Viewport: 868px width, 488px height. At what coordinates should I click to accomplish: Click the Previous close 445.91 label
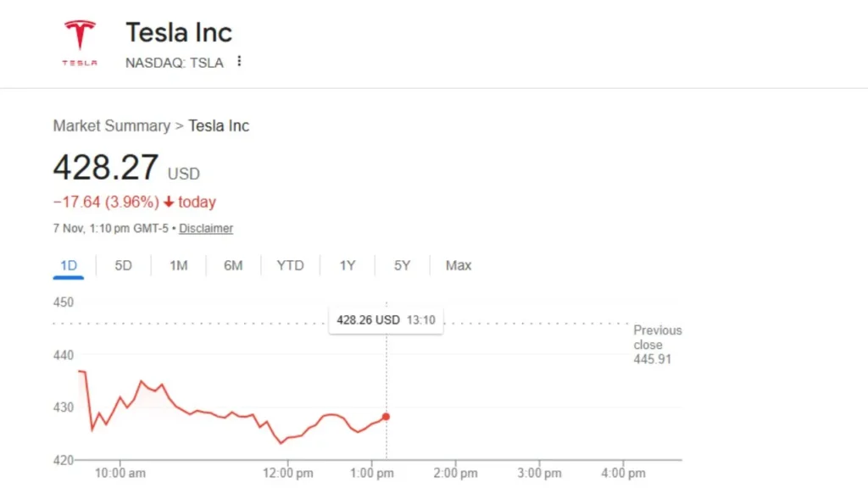pos(658,344)
